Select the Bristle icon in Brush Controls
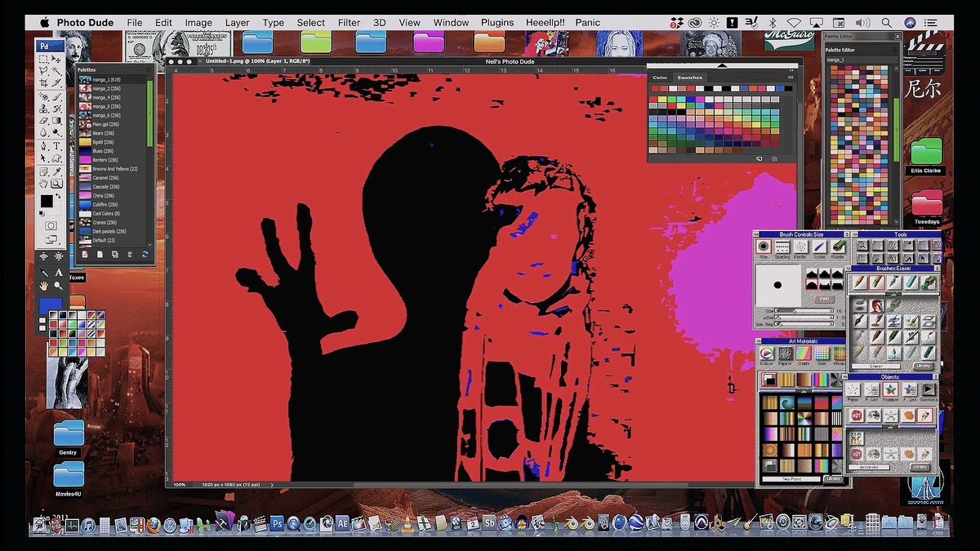 click(x=800, y=246)
